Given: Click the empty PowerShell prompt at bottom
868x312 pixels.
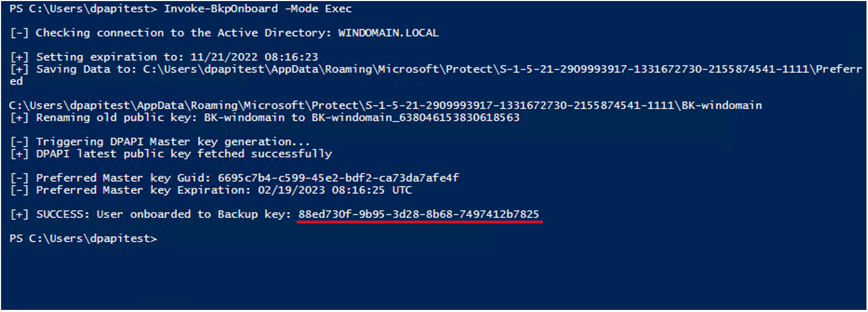Looking at the screenshot, I should 83,239.
